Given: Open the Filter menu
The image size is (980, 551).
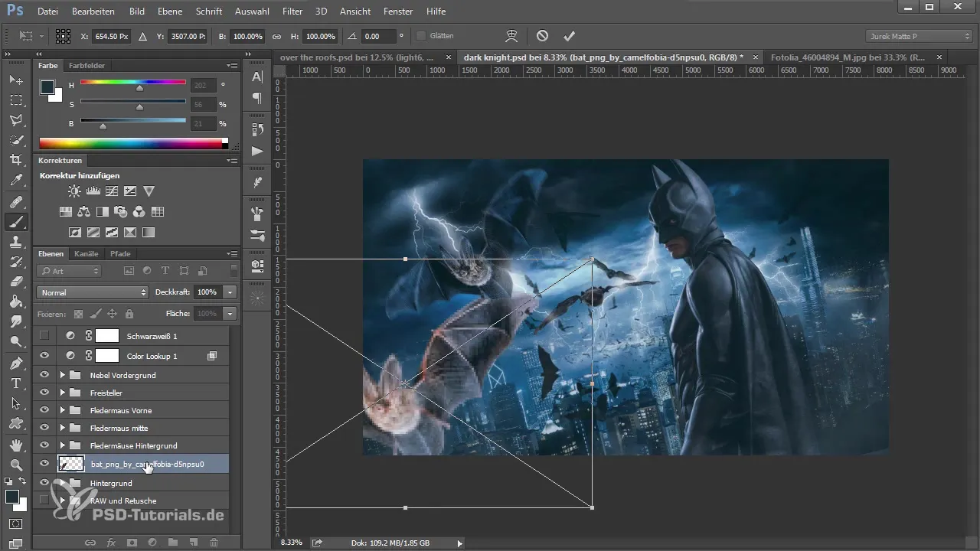Looking at the screenshot, I should [292, 11].
